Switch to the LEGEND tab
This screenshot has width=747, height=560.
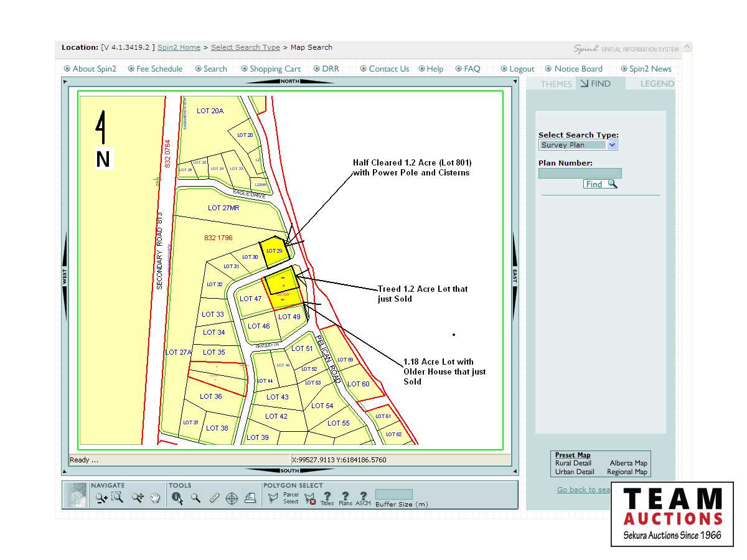coord(657,84)
